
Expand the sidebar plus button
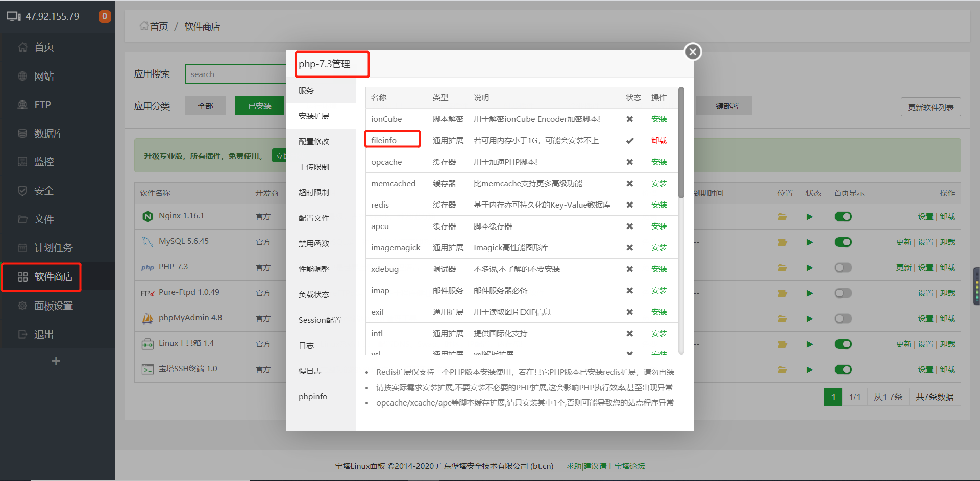click(56, 360)
